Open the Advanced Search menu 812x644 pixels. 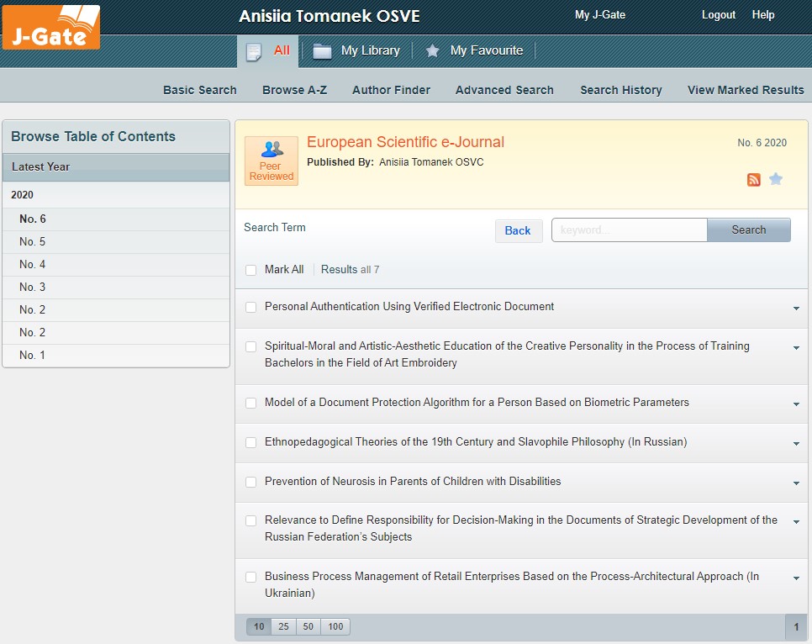504,90
